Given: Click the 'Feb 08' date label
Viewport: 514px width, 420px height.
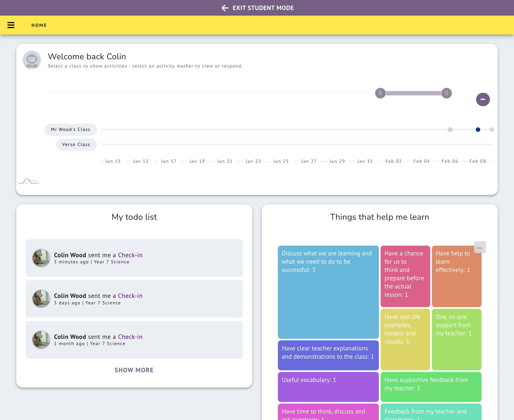Looking at the screenshot, I should [x=477, y=161].
